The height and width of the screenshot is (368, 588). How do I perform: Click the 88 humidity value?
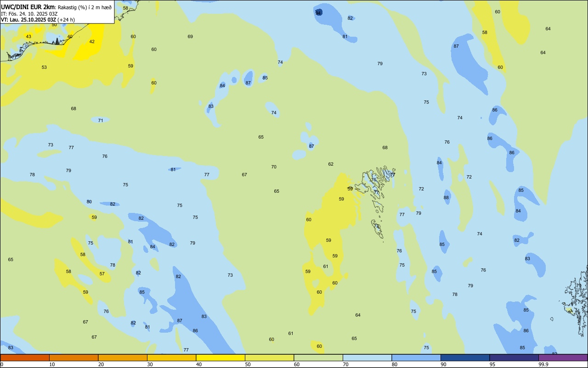point(446,198)
